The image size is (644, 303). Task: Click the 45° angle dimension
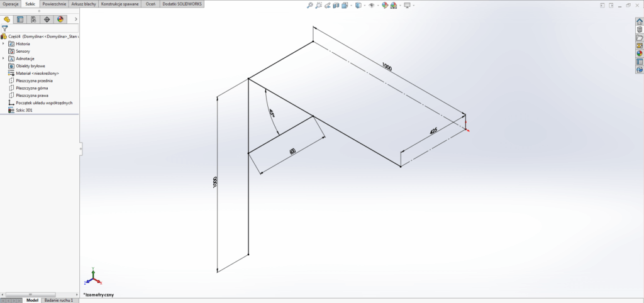click(x=272, y=113)
